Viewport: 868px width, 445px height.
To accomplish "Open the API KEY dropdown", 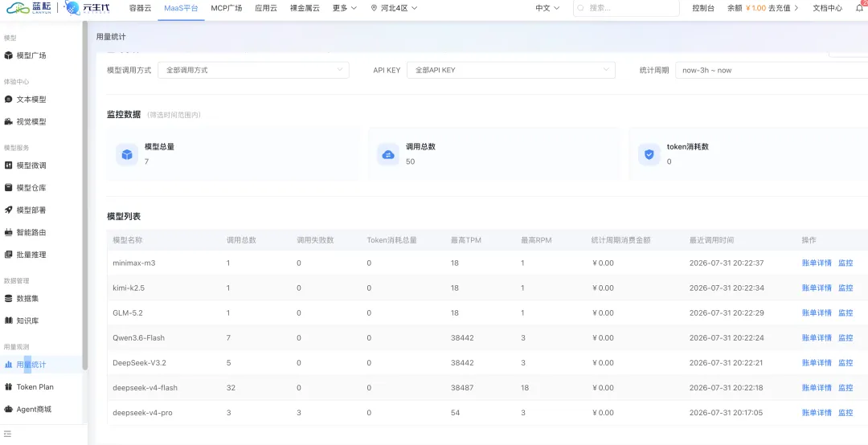I will click(x=511, y=71).
